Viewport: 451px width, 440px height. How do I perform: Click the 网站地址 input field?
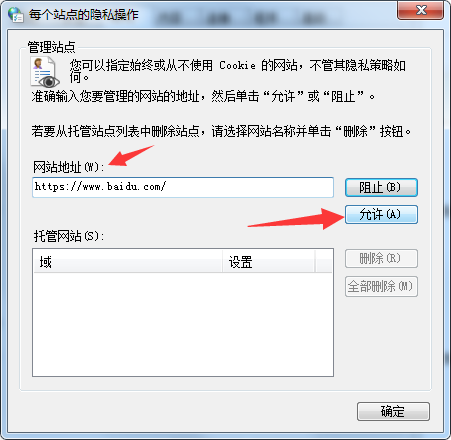183,187
